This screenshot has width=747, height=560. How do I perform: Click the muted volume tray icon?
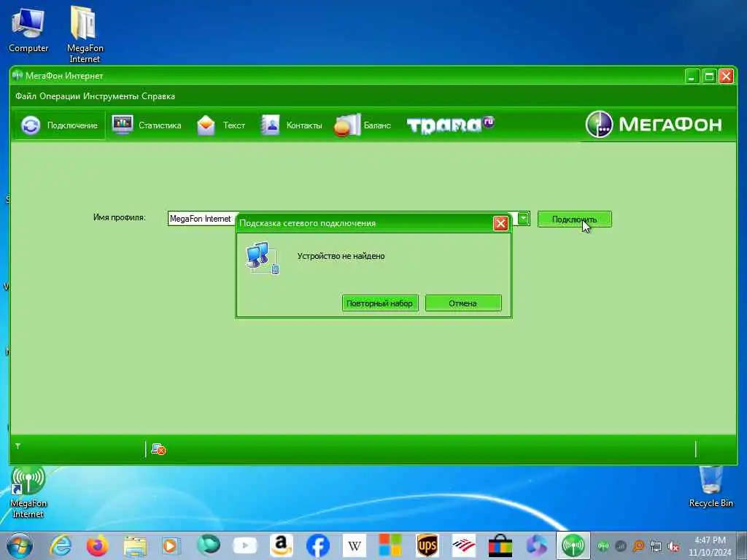coord(673,547)
